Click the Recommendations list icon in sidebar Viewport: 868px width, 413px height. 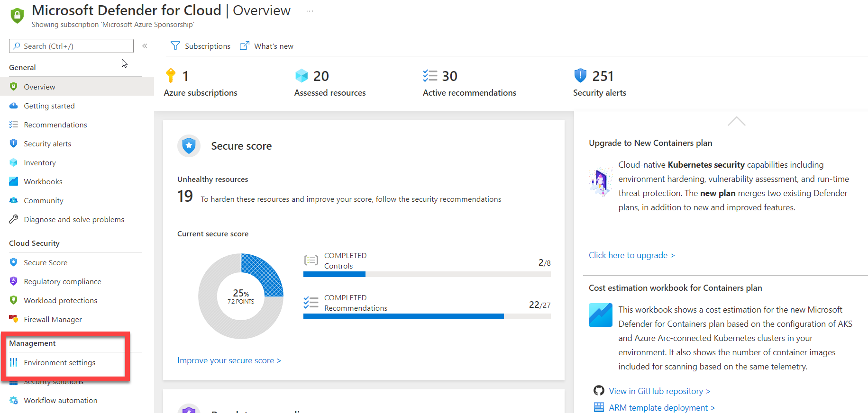(14, 125)
